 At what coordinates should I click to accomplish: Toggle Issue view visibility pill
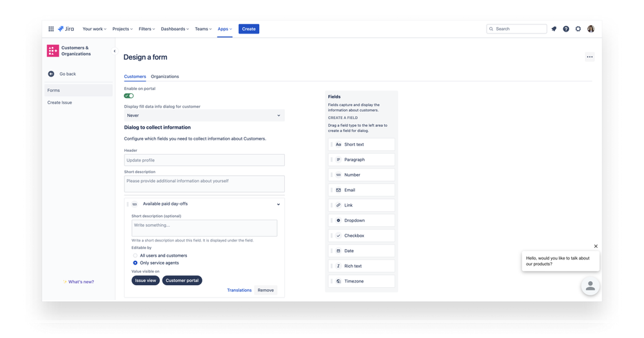[146, 281]
